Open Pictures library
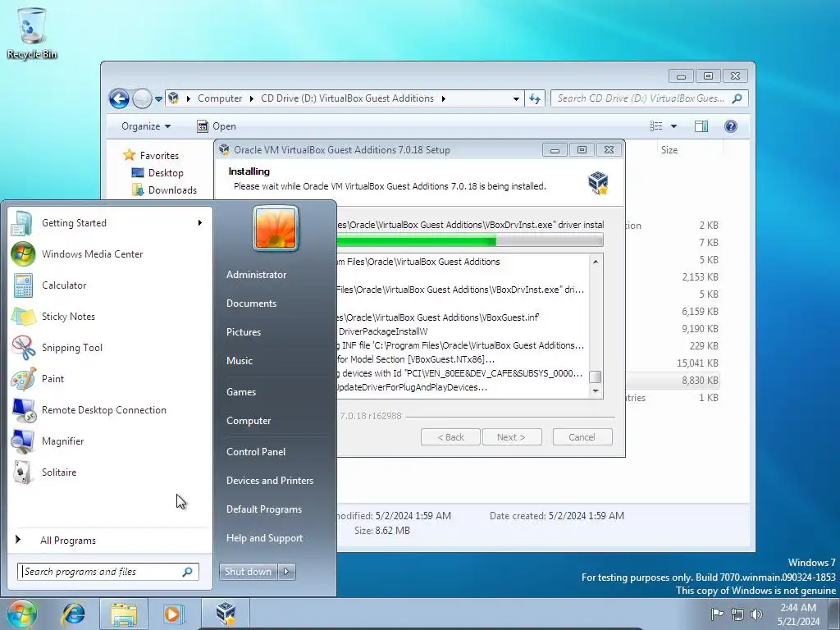 243,332
